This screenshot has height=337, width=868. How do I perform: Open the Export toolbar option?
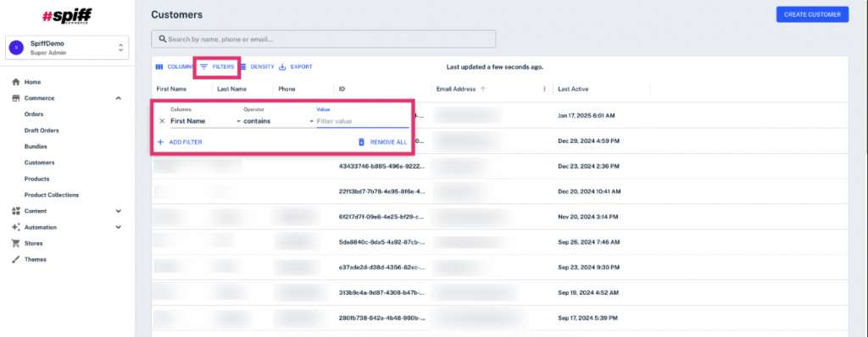point(296,66)
